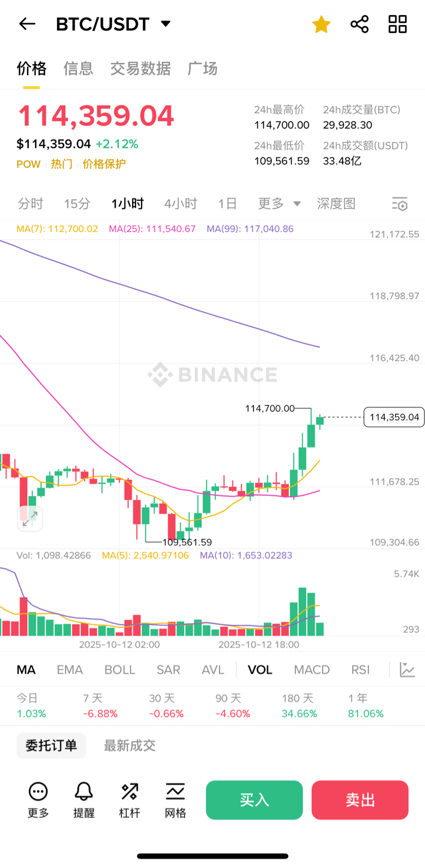Image resolution: width=425 pixels, height=868 pixels.
Task: Expand the 更多 timeframe dropdown
Action: click(279, 204)
